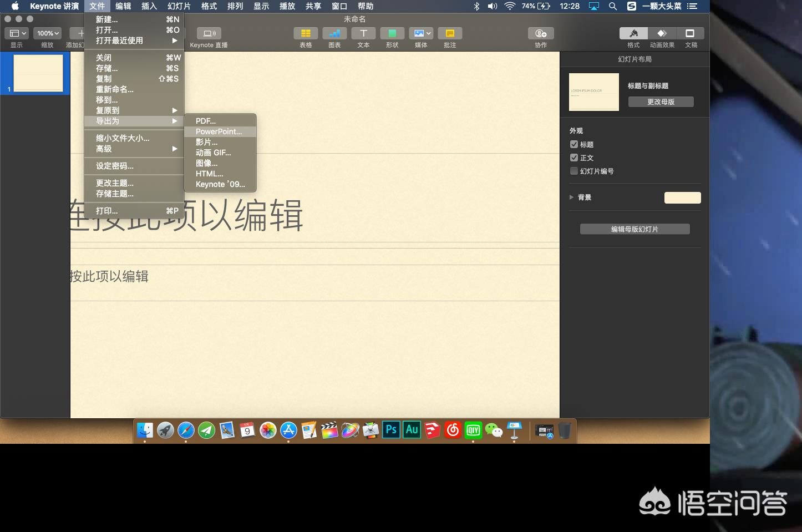Select slide 1 thumbnail in navigator
802x532 pixels.
tap(38, 73)
